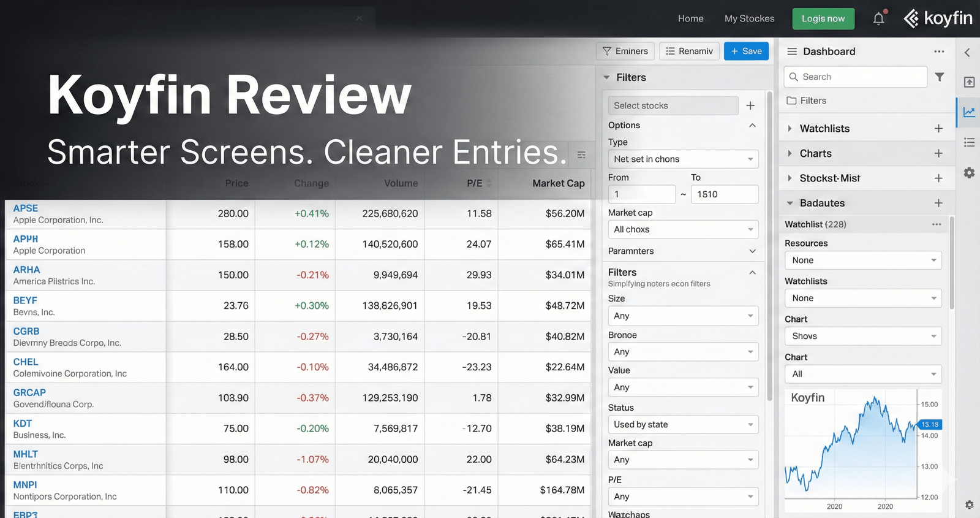This screenshot has width=980, height=518.
Task: Click the upload icon in right rail
Action: 969,82
